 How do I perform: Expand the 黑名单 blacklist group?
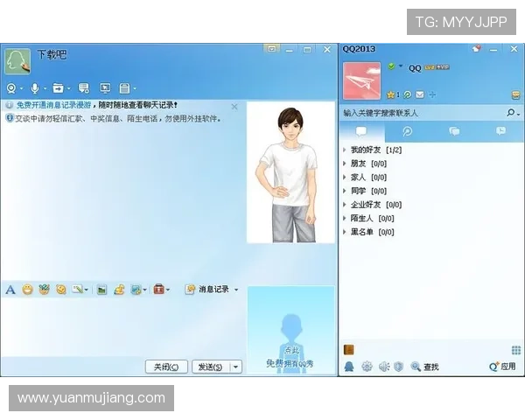point(361,232)
